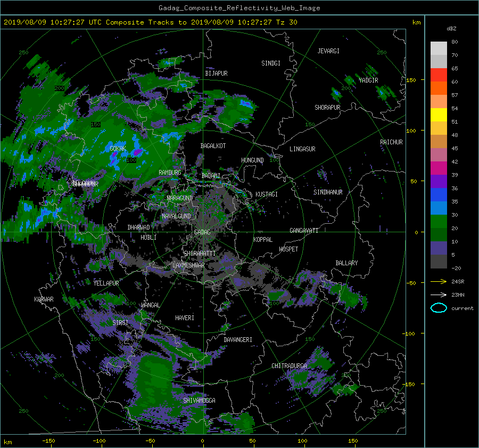479x448 pixels.
Task: Click the KUSTAGI city label
Action: (267, 194)
